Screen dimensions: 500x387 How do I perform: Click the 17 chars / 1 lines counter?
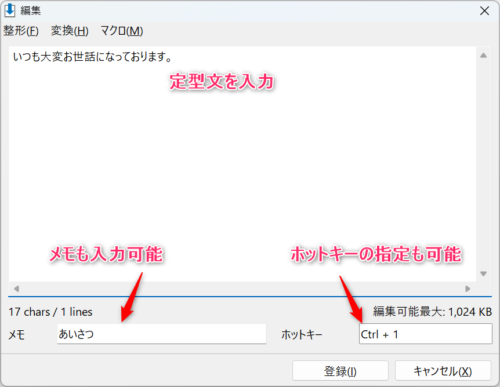[x=50, y=312]
